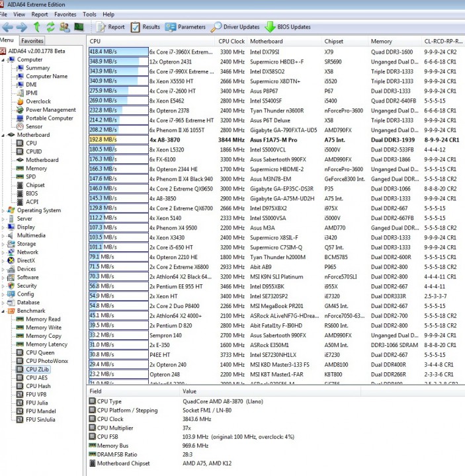Image resolution: width=465 pixels, height=476 pixels.
Task: Open the Report toolbar button
Action: pos(110,27)
